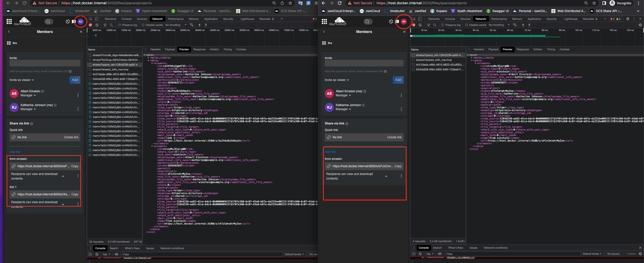The height and width of the screenshot is (263, 644).
Task: Clear console icon in left DevTools drawer
Action: point(97,254)
